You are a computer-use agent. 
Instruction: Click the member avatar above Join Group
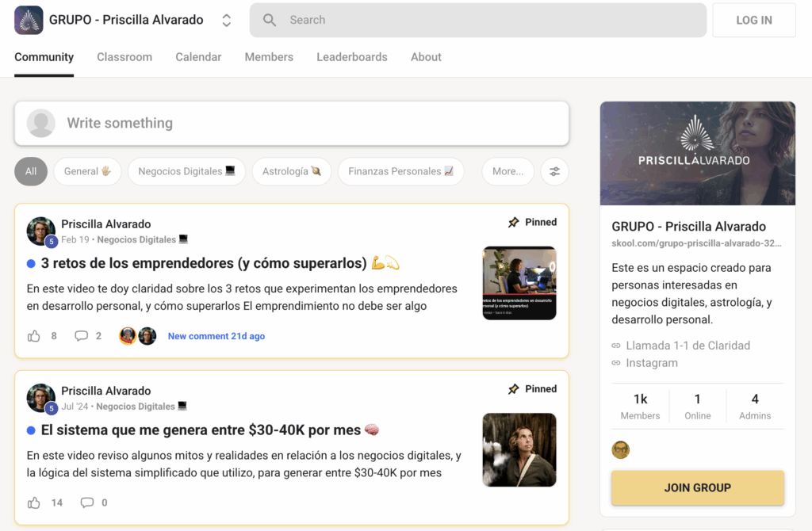click(x=620, y=449)
